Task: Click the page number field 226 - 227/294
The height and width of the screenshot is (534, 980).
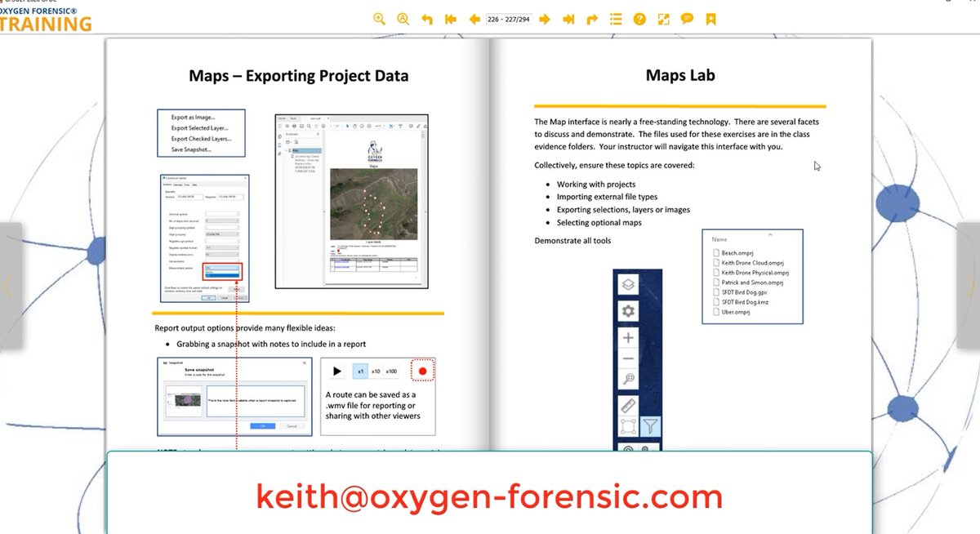Action: (x=508, y=19)
